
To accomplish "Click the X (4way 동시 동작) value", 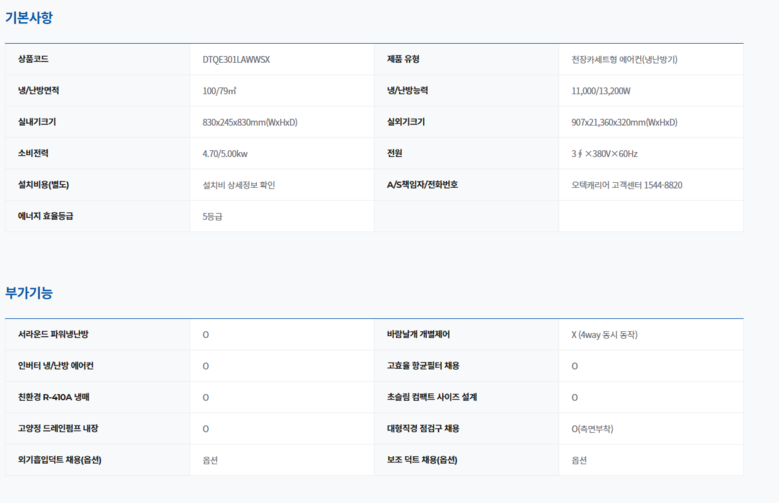I will [x=604, y=334].
